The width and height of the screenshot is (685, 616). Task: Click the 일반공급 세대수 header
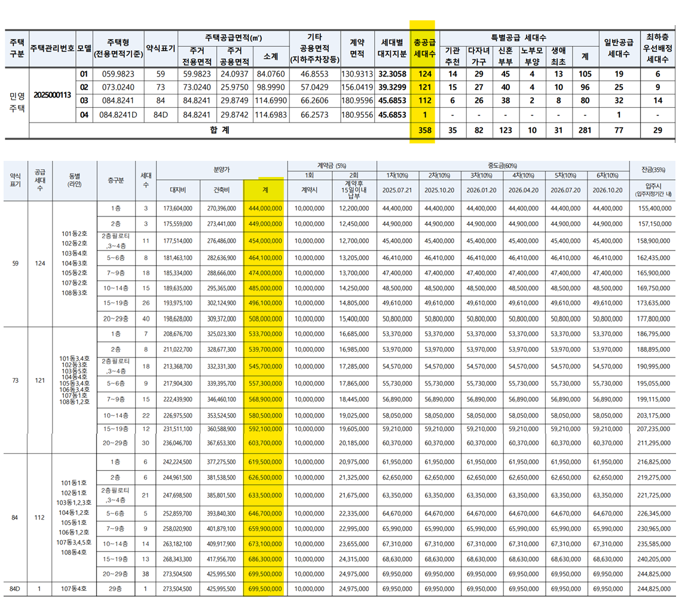(x=619, y=48)
